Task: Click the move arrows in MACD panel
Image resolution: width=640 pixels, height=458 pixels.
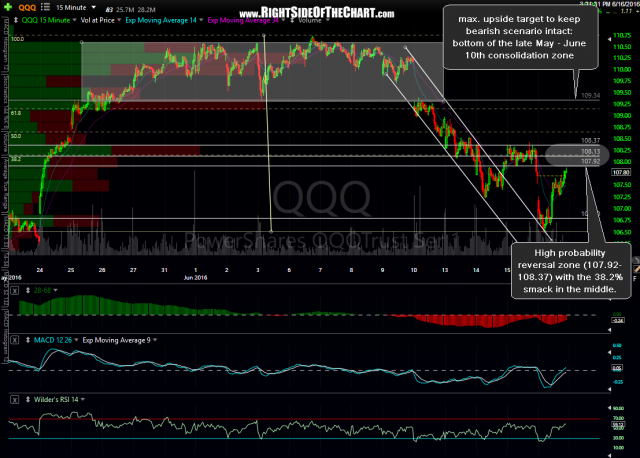Action: pos(28,340)
